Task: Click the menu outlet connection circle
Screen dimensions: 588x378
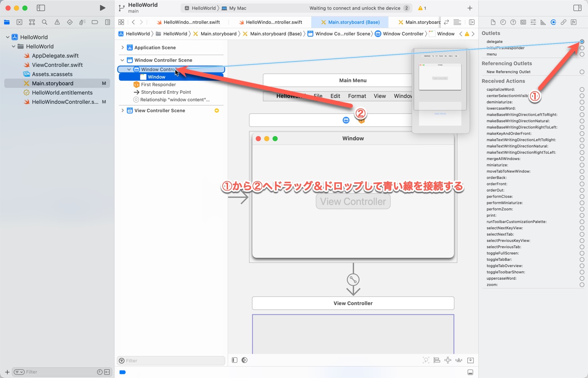Action: [582, 54]
